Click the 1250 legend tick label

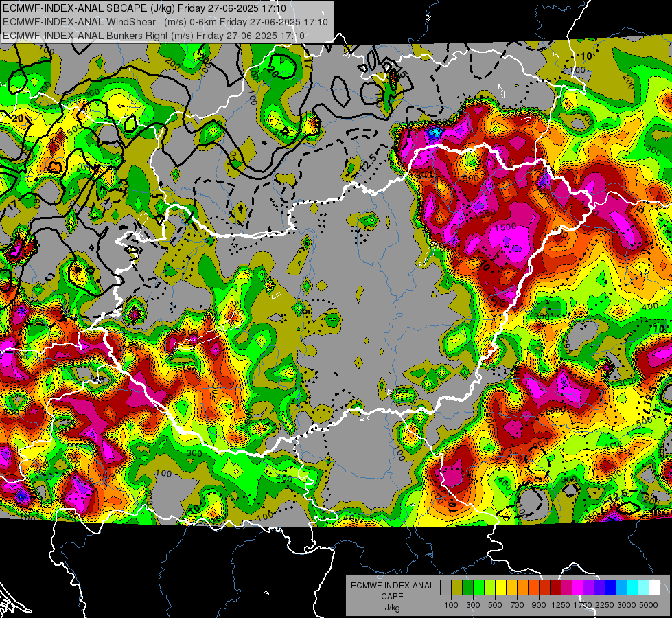coord(561,605)
